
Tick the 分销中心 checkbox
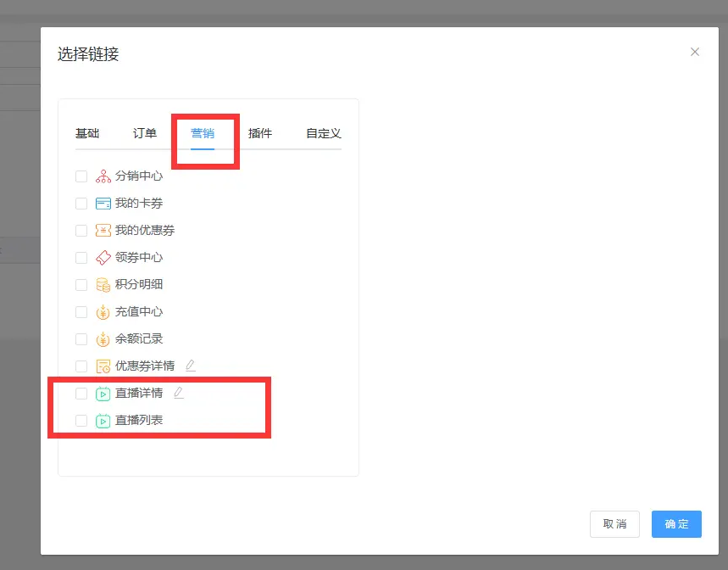(81, 176)
